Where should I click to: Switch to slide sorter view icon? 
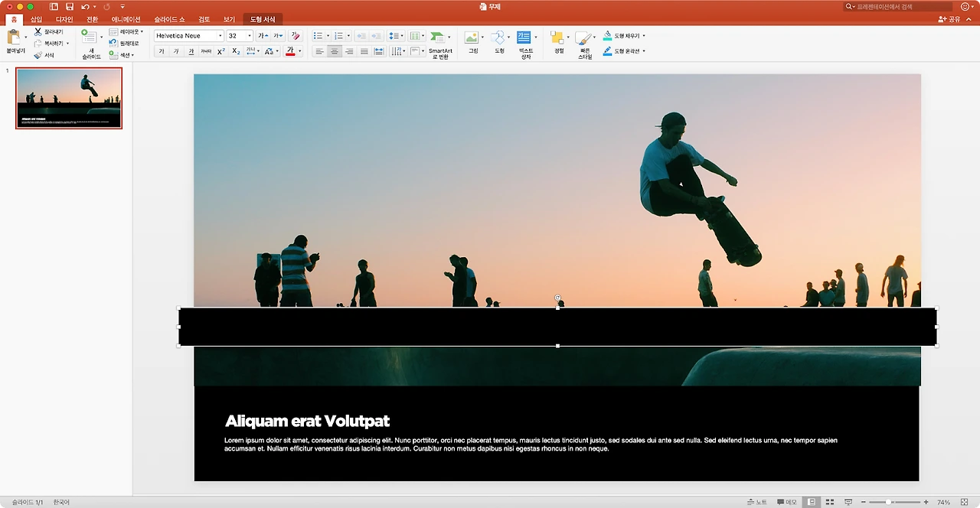click(x=829, y=502)
